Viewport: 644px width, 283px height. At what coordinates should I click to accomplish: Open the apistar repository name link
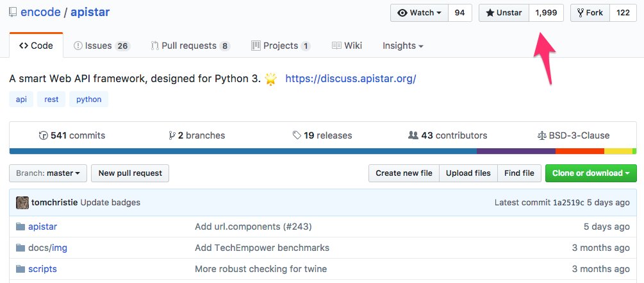pyautogui.click(x=90, y=12)
